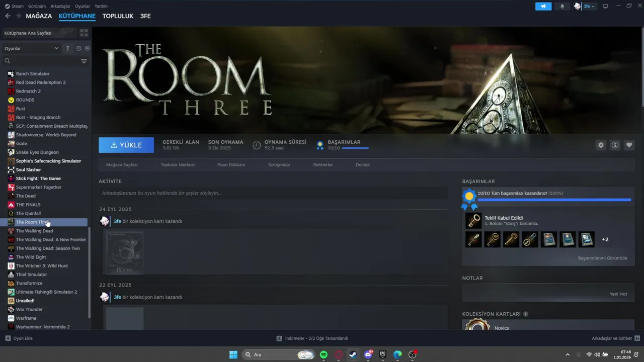
Task: Open the Oyunlar menu in menu bar
Action: [x=83, y=6]
